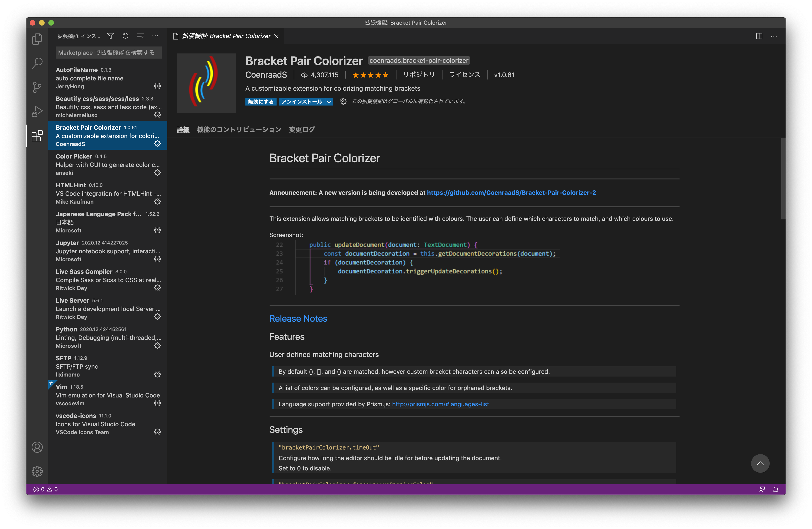Open the Run and Debug view

tap(37, 112)
